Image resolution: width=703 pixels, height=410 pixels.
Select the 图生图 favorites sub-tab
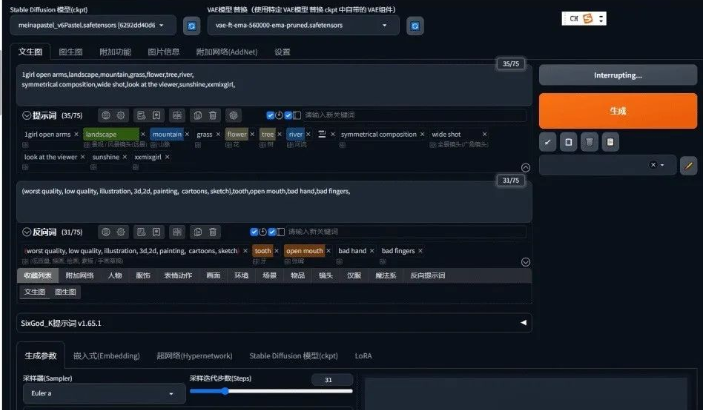65,292
